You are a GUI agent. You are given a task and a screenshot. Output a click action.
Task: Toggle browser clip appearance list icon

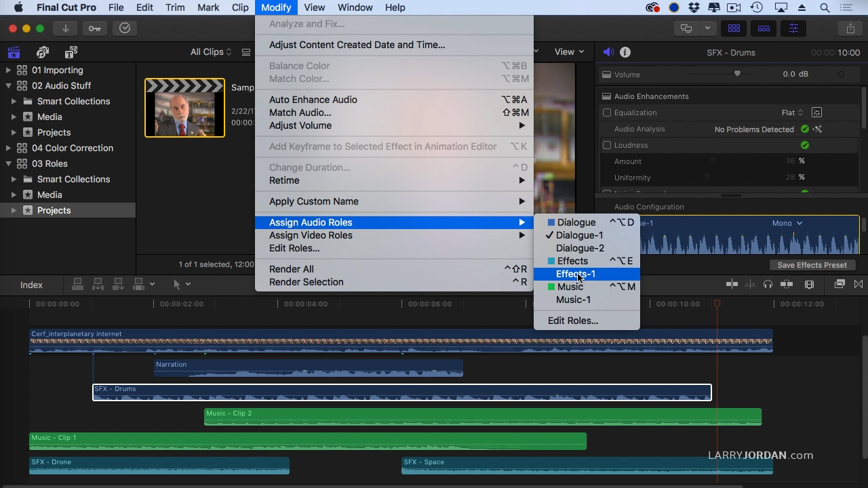pyautogui.click(x=246, y=52)
